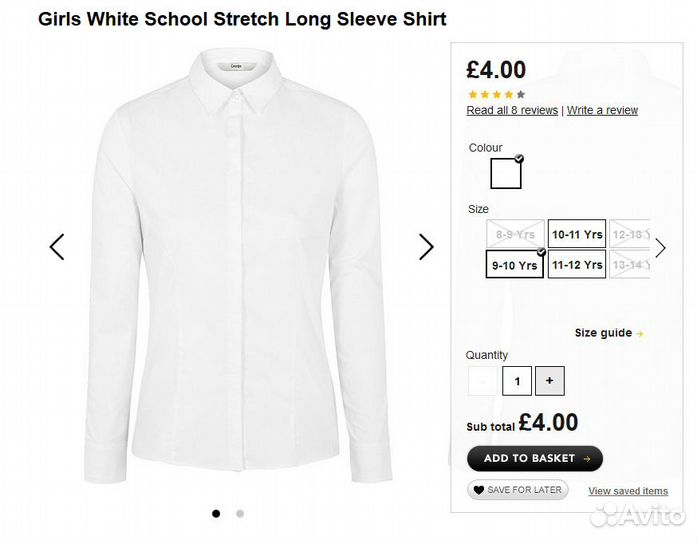The height and width of the screenshot is (540, 697).
Task: Show the previous product image
Action: tap(57, 247)
